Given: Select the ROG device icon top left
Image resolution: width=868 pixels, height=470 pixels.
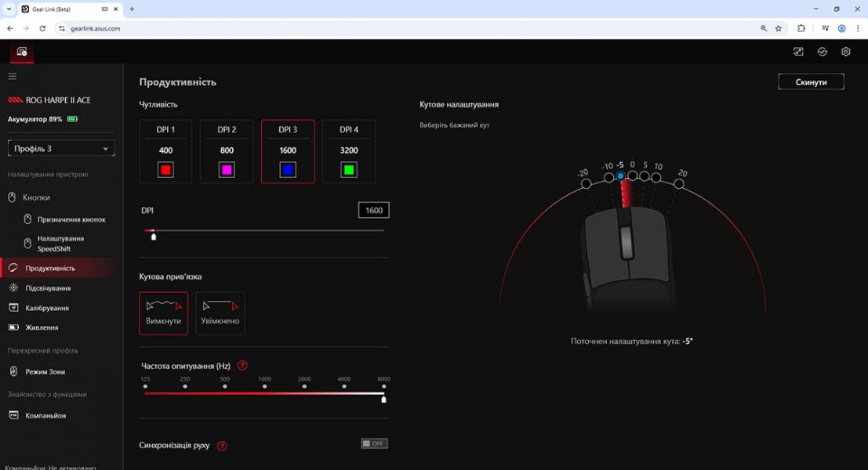Looking at the screenshot, I should pyautogui.click(x=21, y=52).
